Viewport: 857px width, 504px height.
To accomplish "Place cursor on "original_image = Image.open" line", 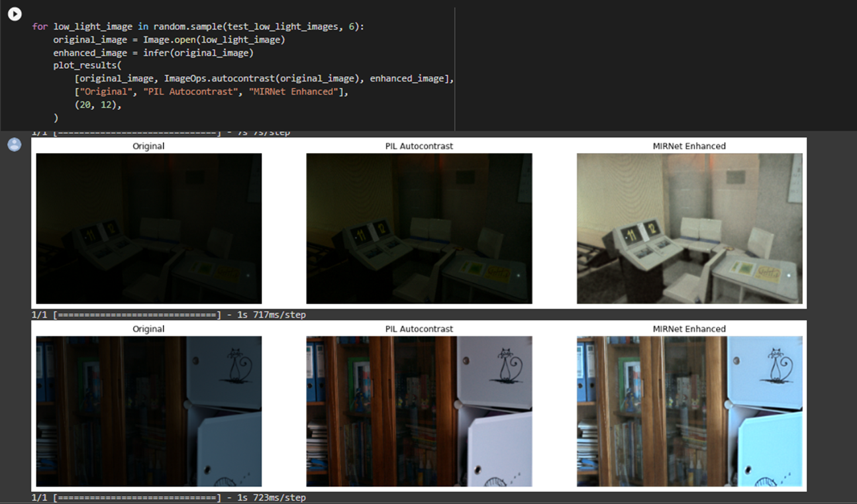I will pos(169,40).
